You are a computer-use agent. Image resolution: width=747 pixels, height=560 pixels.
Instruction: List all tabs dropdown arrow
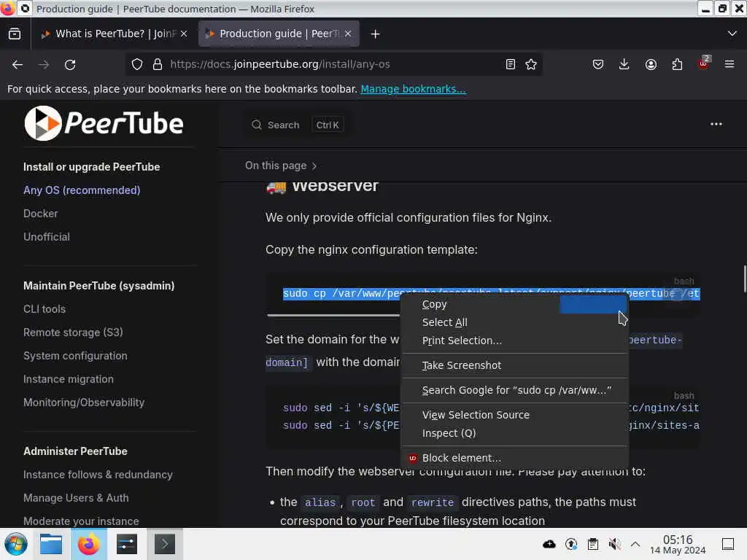732,34
